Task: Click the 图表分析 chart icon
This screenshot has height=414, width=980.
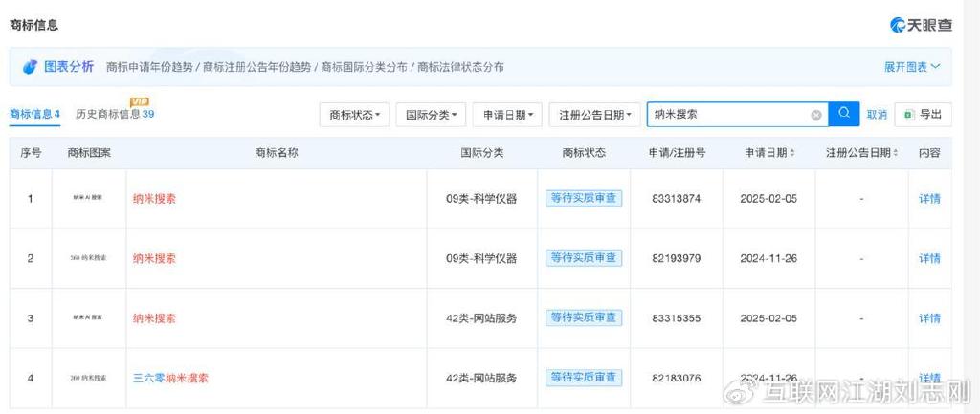Action: click(x=30, y=67)
